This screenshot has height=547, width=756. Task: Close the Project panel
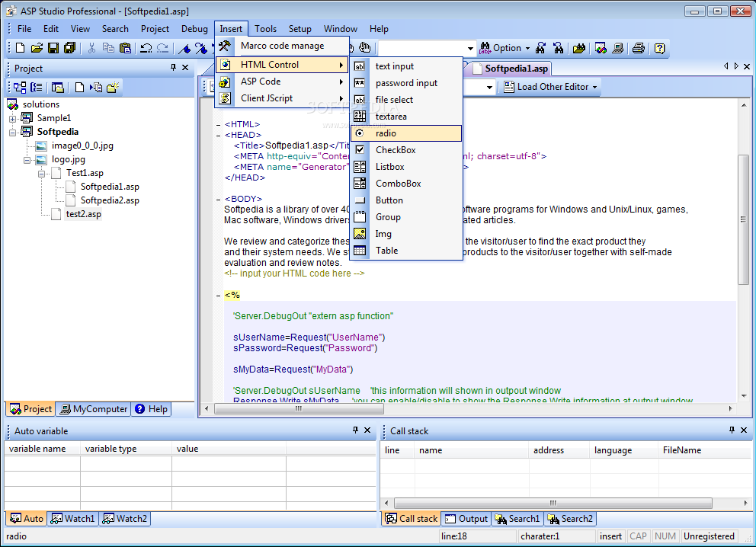185,68
